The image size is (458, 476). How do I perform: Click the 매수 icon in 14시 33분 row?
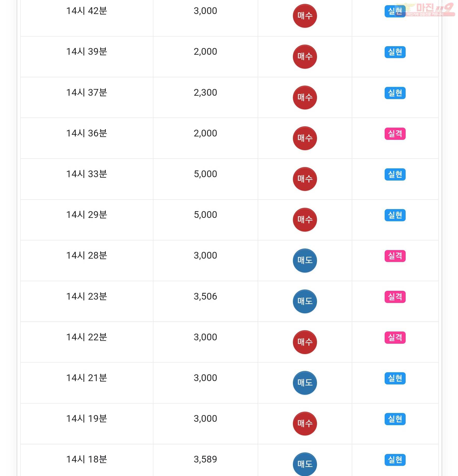[x=305, y=179]
